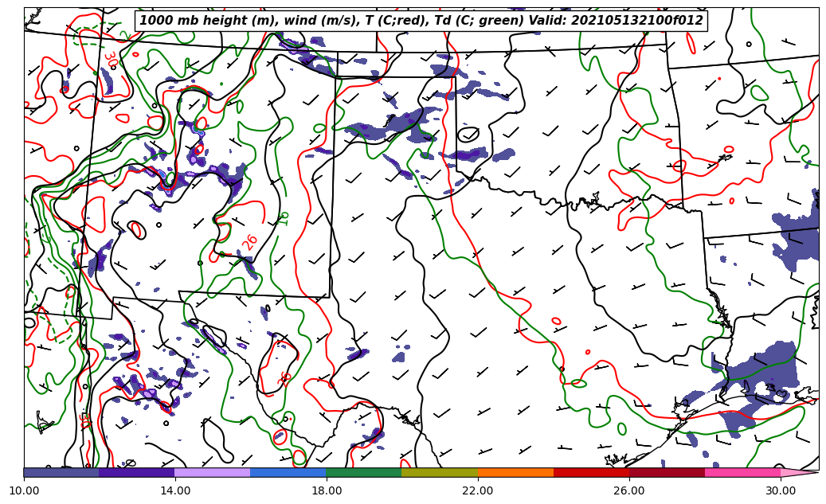Screen dimensions: 826x504
Task: Choose the olive 20–22 colorbar segment
Action: coord(440,472)
